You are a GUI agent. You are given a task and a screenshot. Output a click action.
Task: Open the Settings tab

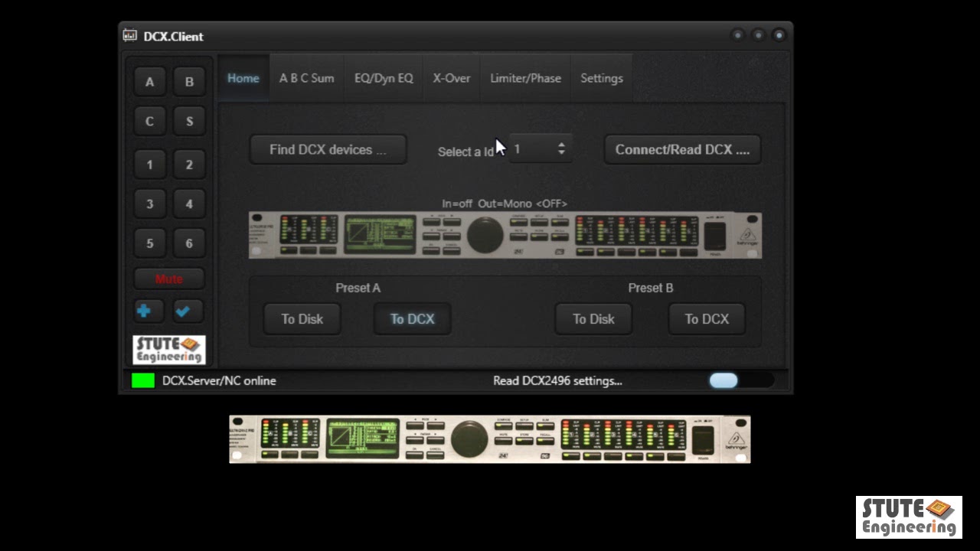click(602, 78)
